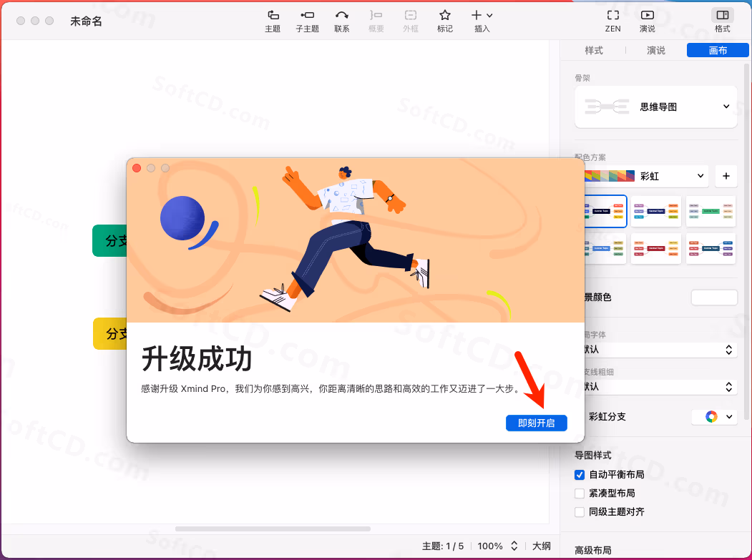This screenshot has height=560, width=752.
Task: Switch to the 演说 tab in format panel
Action: click(x=655, y=50)
